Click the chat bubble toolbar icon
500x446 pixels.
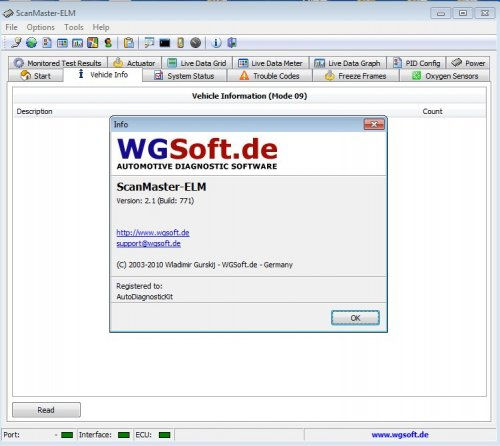[149, 43]
